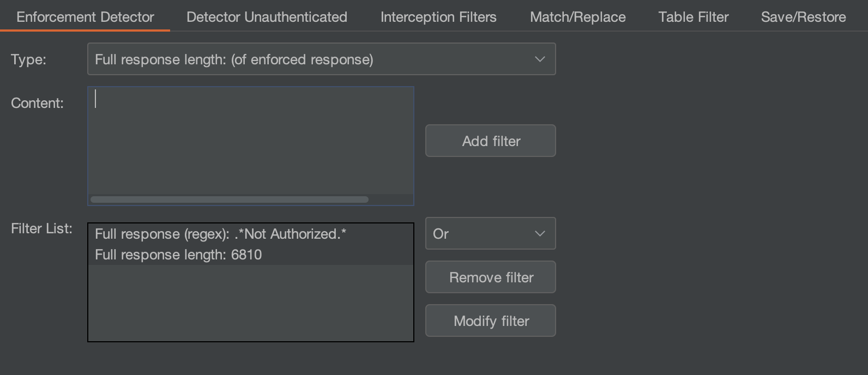Switch to the Save/Restore tab
868x375 pixels.
(x=803, y=17)
